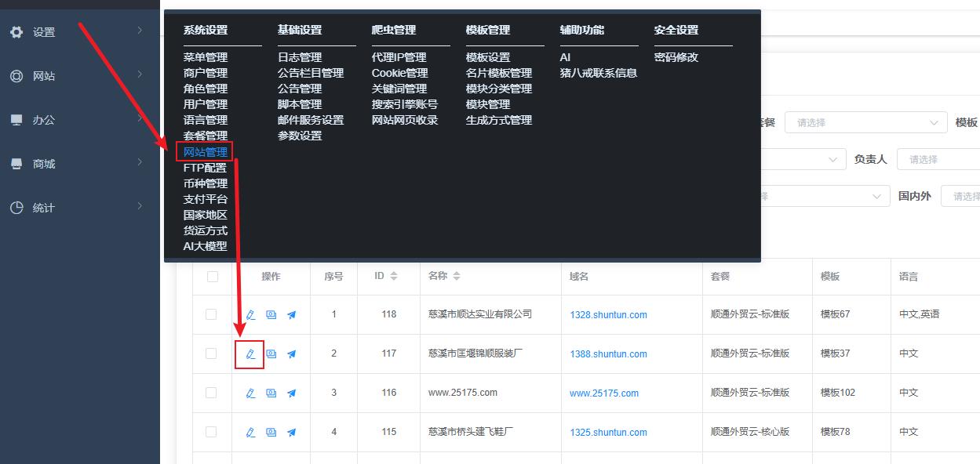Click the paper plane icon in row 3

(x=291, y=393)
